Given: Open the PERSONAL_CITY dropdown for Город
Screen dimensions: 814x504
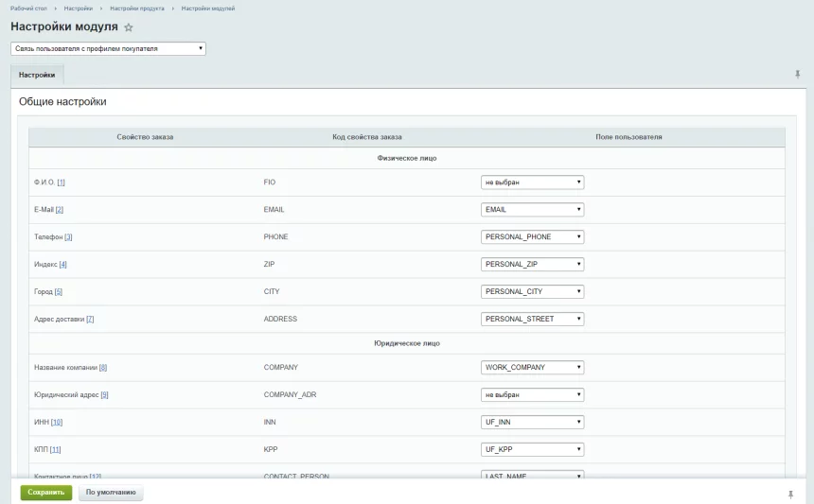Looking at the screenshot, I should coord(532,291).
